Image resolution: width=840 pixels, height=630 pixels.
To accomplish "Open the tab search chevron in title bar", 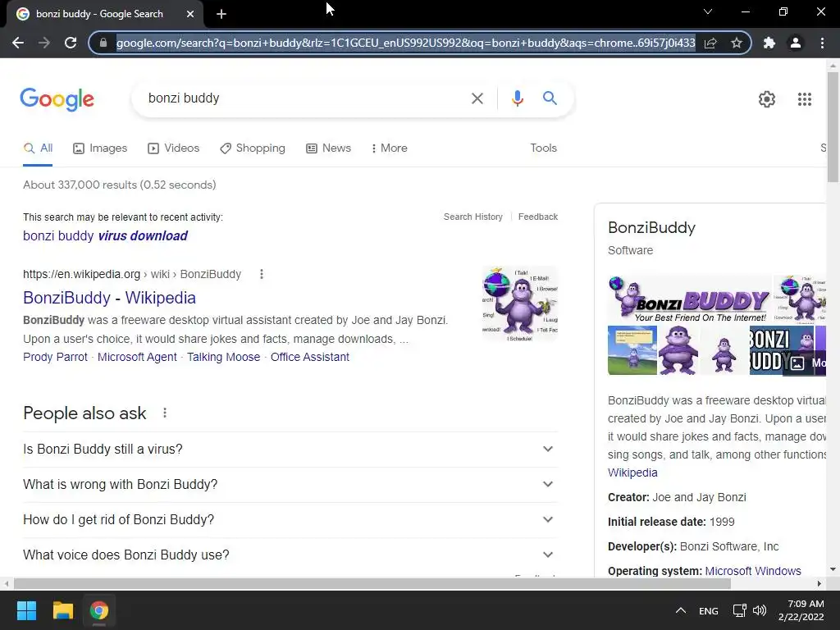I will click(708, 11).
